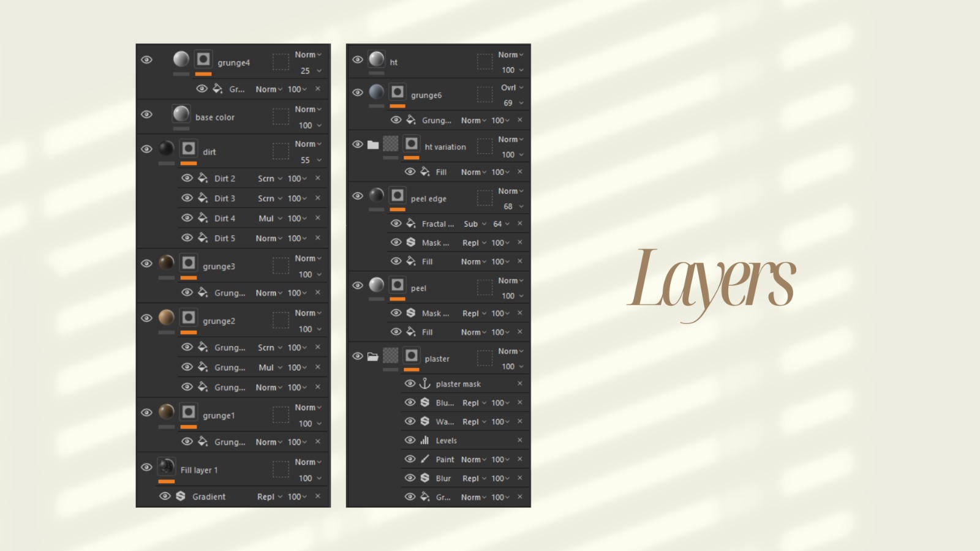Toggle visibility of the dirt layer
The image size is (980, 551).
click(146, 149)
